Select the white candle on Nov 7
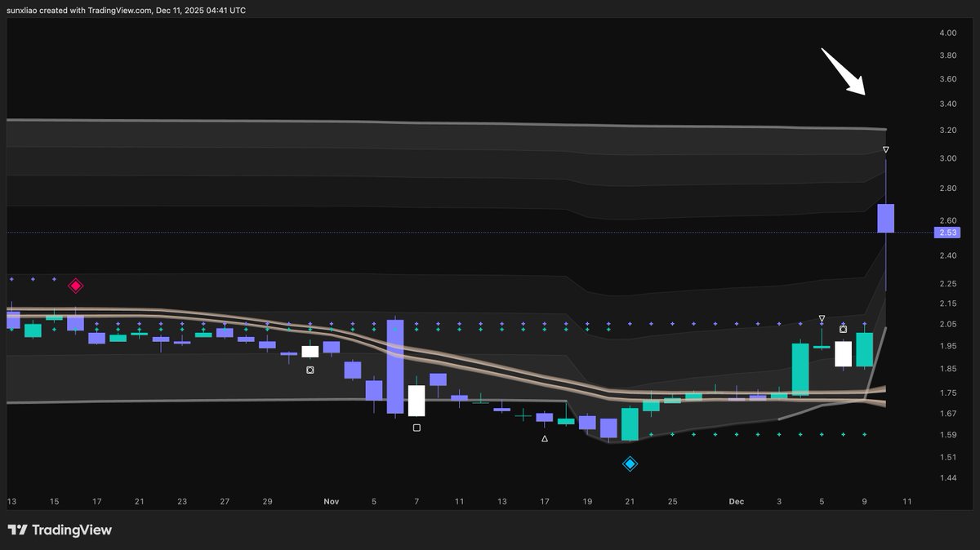980x550 pixels. click(x=416, y=401)
